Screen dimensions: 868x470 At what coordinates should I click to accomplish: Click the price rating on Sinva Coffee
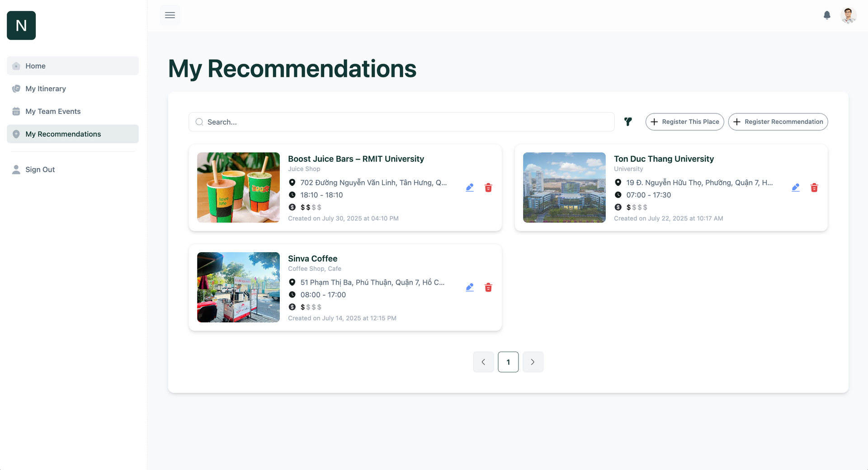[311, 307]
